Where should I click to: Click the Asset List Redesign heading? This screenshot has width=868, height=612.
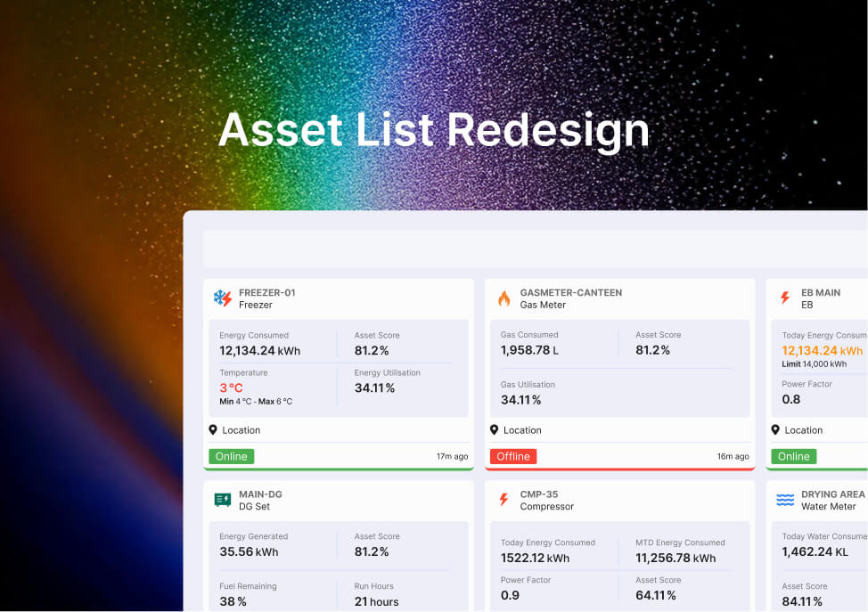click(434, 131)
